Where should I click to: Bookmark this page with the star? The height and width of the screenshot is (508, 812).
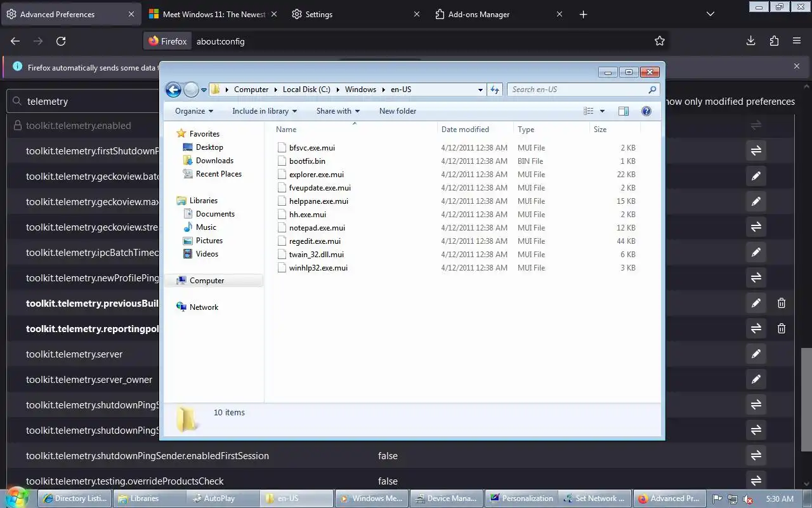[x=660, y=41]
